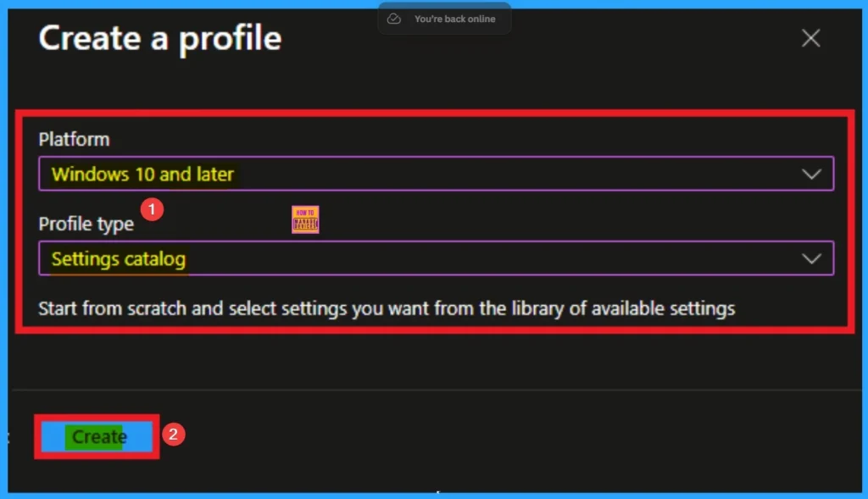This screenshot has height=499, width=868.
Task: Click the chevron on the Platform dropdown
Action: [x=811, y=174]
